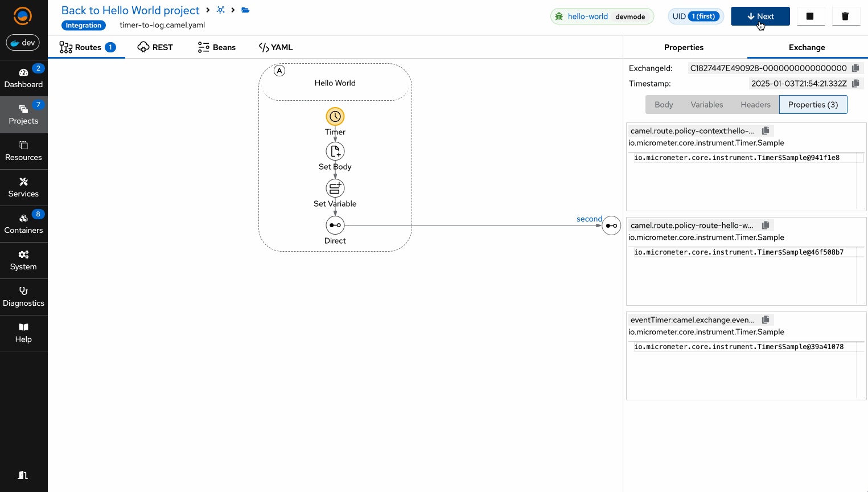868x492 pixels.
Task: Copy the Timestamp value
Action: pos(855,84)
